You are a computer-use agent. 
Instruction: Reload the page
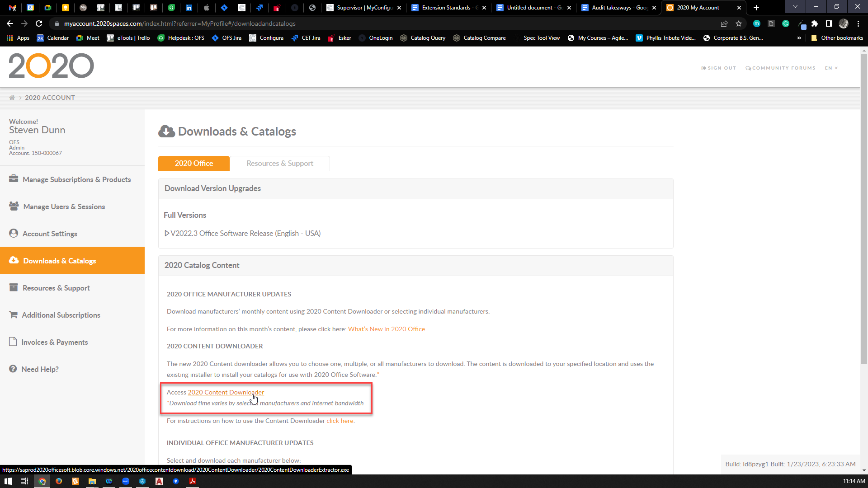point(39,23)
